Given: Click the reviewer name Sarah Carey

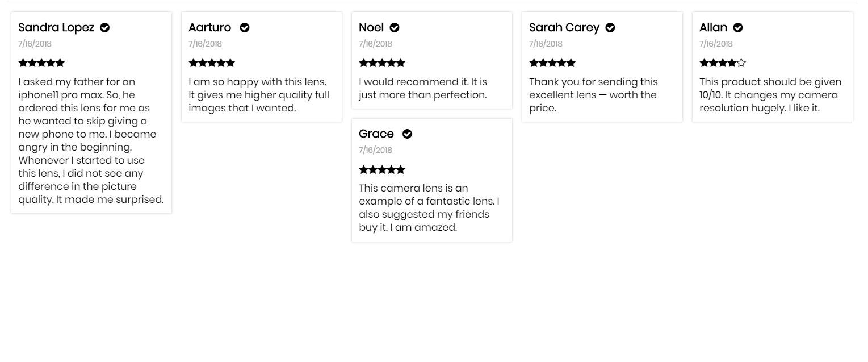Looking at the screenshot, I should pos(564,28).
